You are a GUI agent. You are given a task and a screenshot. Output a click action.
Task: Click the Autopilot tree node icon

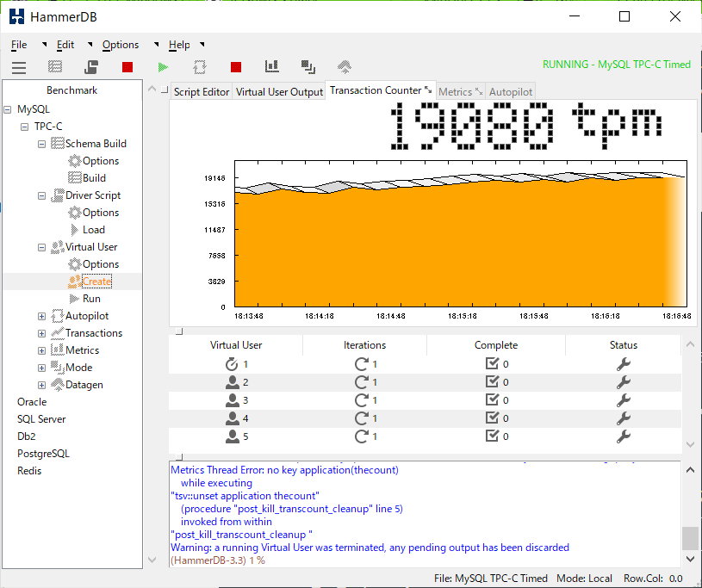point(58,316)
